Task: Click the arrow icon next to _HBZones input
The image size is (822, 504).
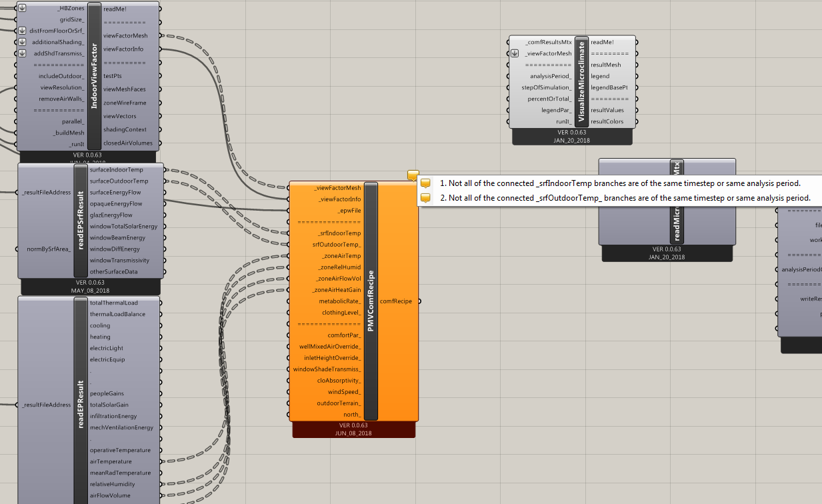Action: 21,8
